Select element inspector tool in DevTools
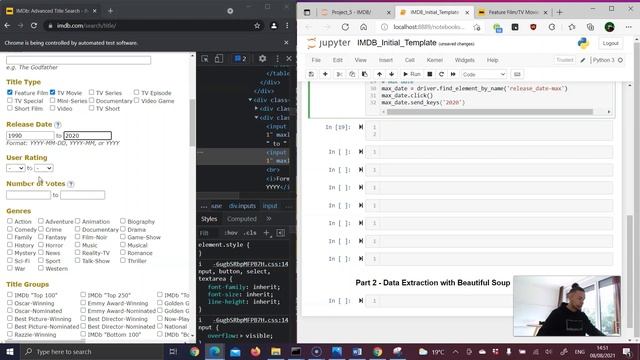 (x=205, y=59)
